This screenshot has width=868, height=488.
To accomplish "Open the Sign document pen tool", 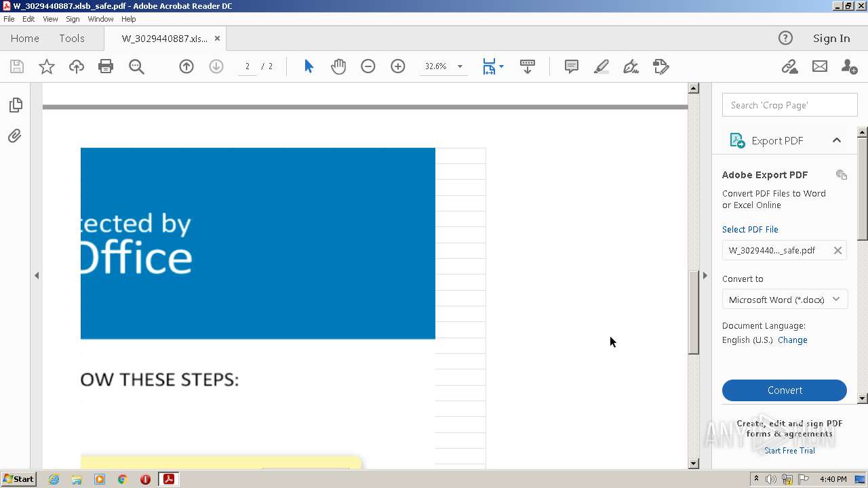I will pos(631,66).
